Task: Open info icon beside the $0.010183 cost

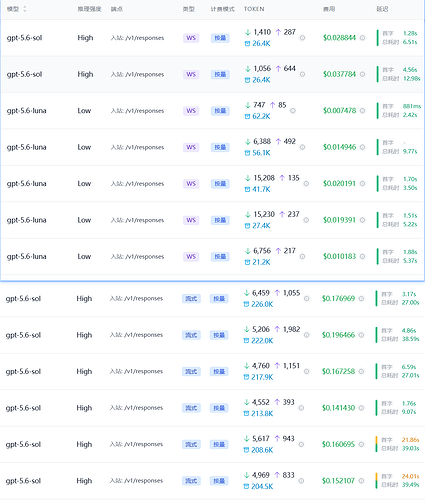Action: pos(362,256)
